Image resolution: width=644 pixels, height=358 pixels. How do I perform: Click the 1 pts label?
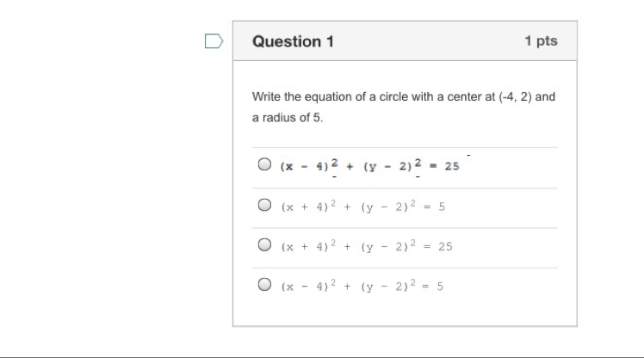pos(541,40)
